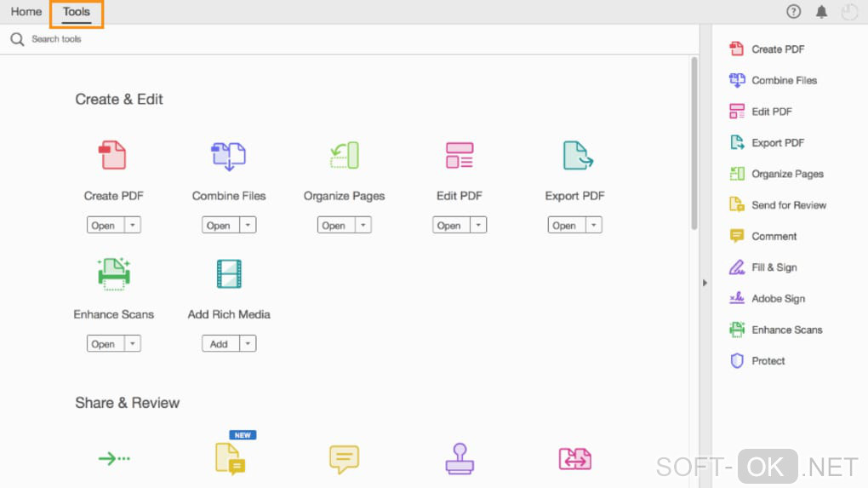Switch to the Tools tab

[77, 12]
